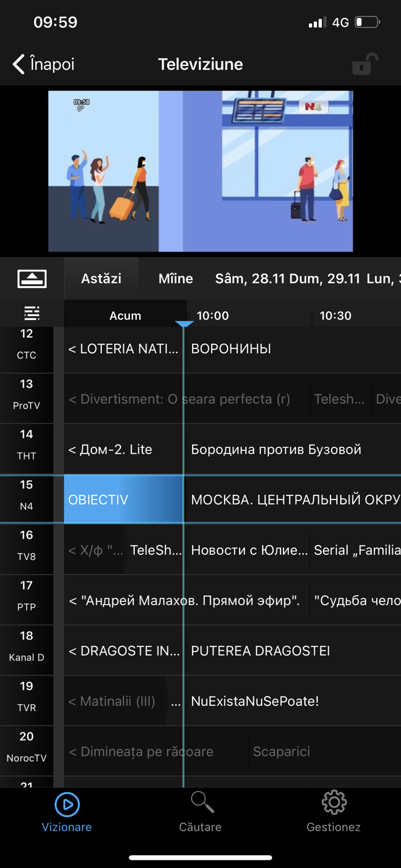Jump to Acum in the timeline
The image size is (401, 868).
[125, 315]
